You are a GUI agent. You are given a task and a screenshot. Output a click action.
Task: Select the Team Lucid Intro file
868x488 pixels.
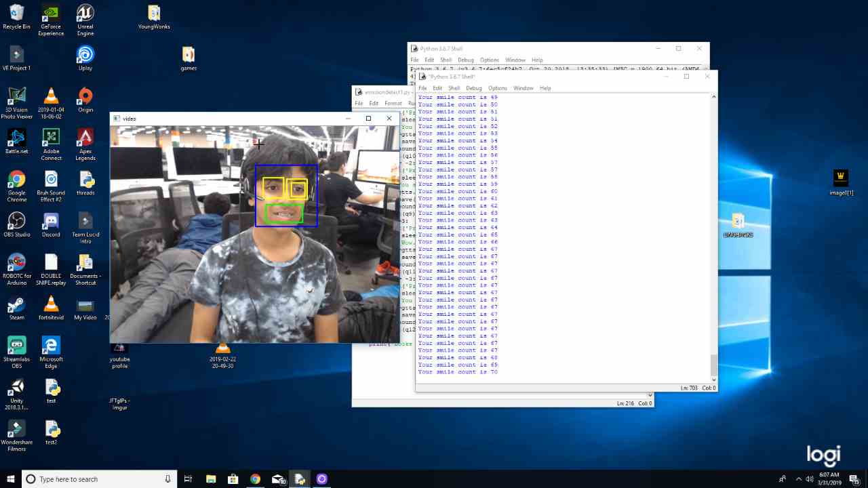(85, 228)
